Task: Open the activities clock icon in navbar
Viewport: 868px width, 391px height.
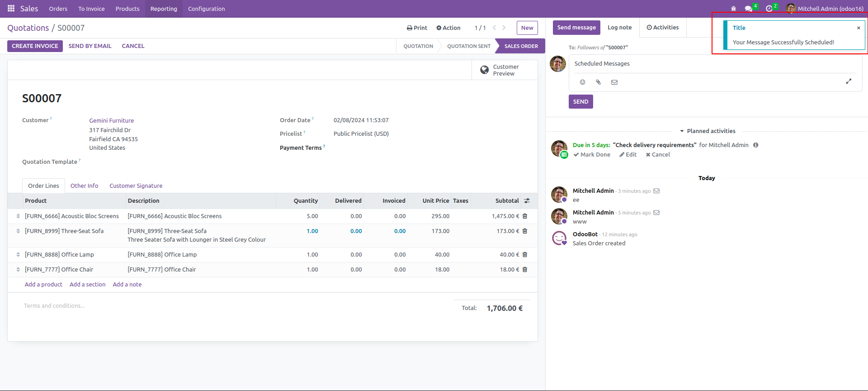Action: tap(769, 9)
